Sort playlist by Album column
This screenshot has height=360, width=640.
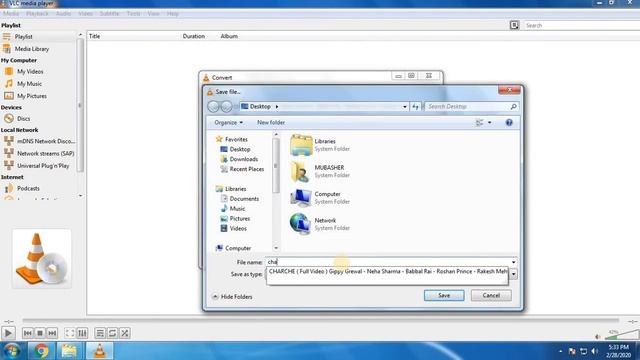tap(229, 36)
